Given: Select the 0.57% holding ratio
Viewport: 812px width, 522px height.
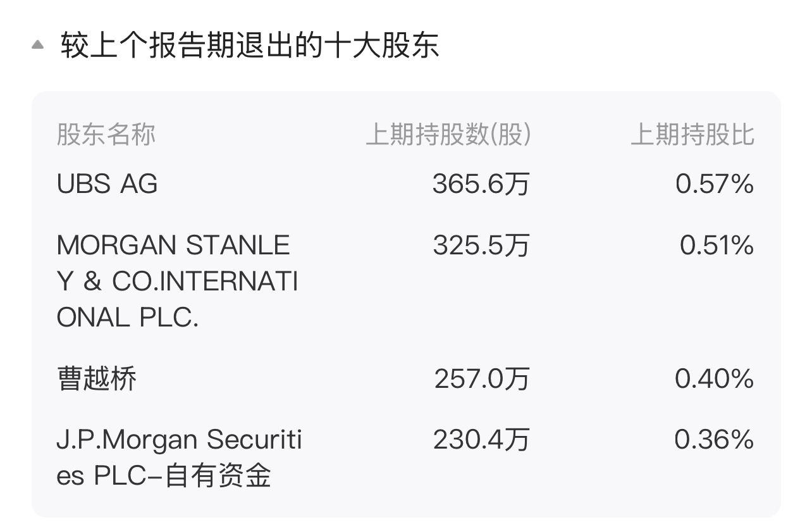Looking at the screenshot, I should tap(714, 184).
